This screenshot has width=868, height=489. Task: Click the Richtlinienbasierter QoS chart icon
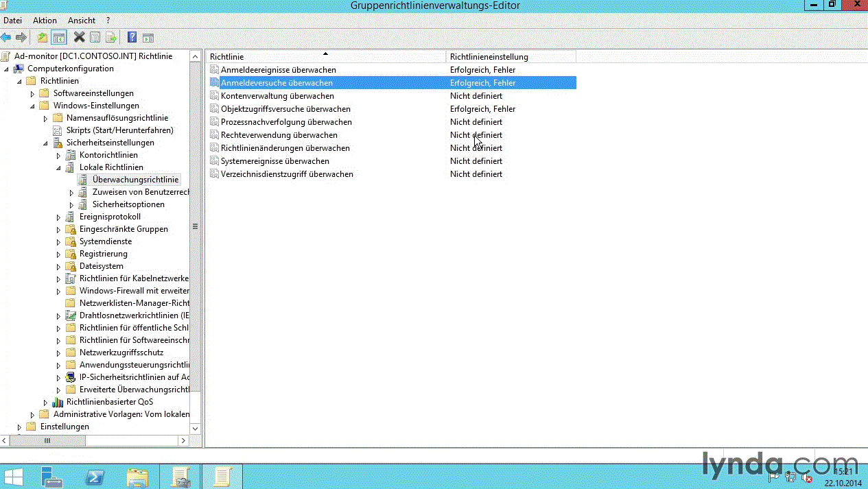(x=57, y=402)
